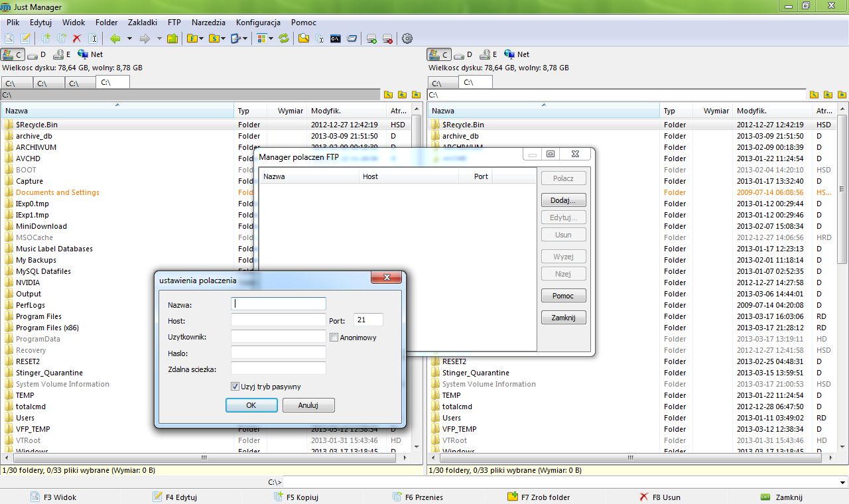849x504 pixels.
Task: Open the command line history dropdown
Action: (x=843, y=482)
